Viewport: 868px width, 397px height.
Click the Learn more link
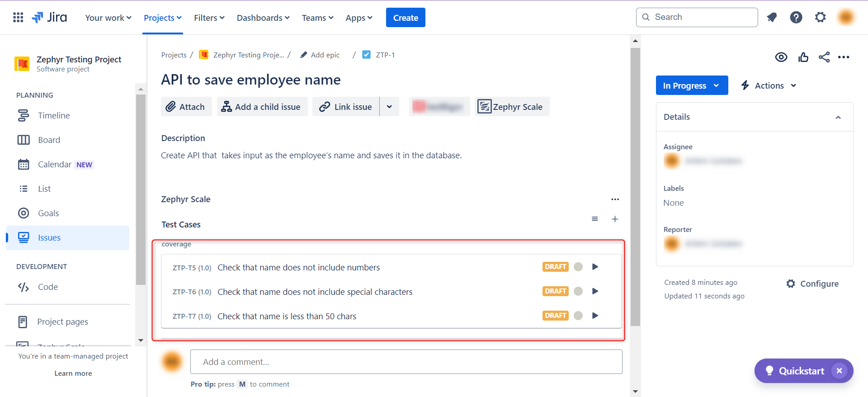click(73, 373)
